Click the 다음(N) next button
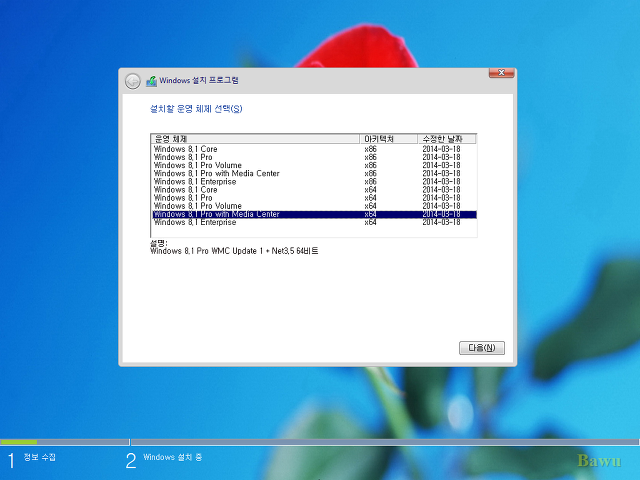Screen dimensions: 640x480 click(482, 348)
